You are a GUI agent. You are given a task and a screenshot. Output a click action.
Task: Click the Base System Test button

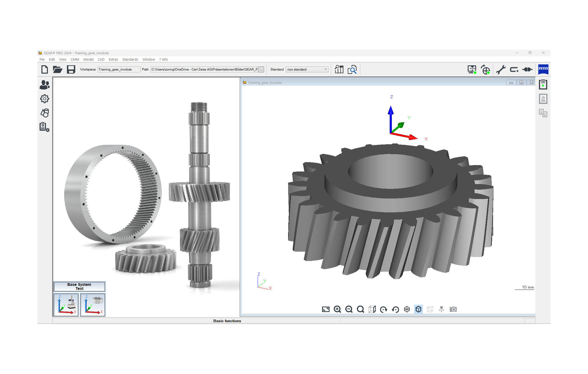point(79,287)
